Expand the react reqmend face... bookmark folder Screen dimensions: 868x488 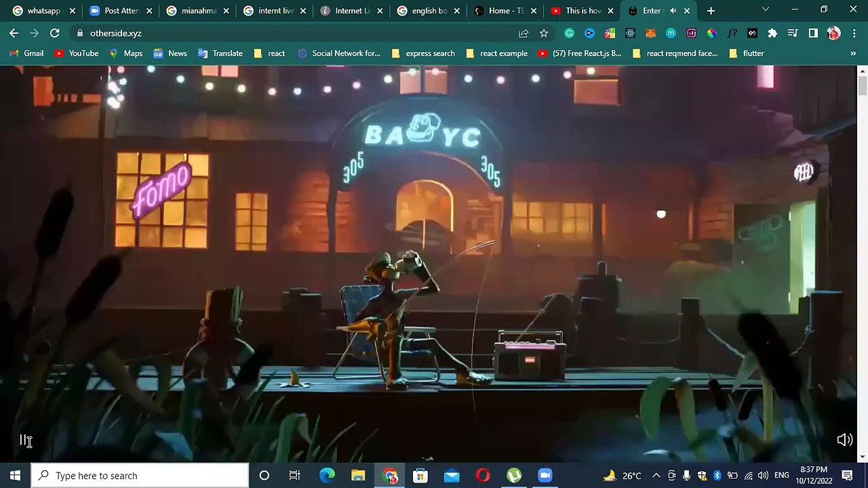point(675,54)
